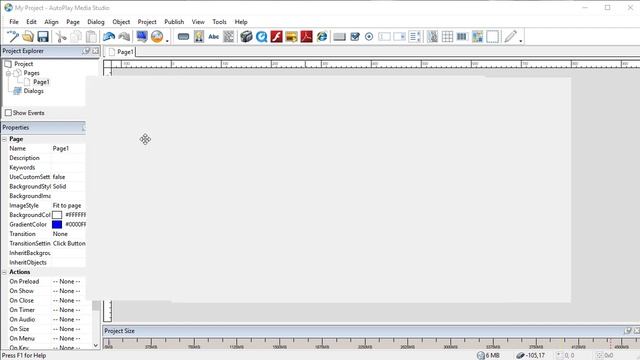Open the Object menu
The width and height of the screenshot is (640, 360).
(x=121, y=22)
